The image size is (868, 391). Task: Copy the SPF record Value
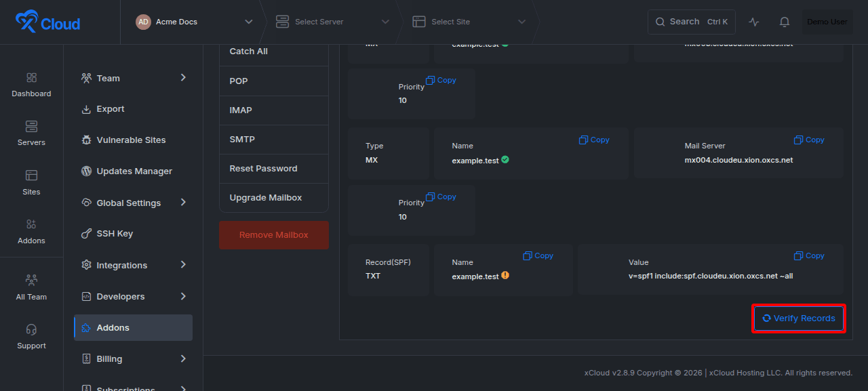point(809,255)
